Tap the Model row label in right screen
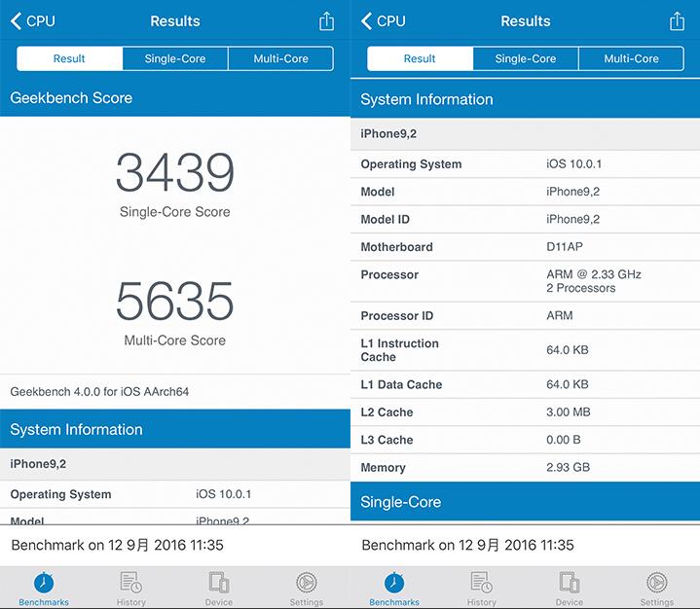 (378, 192)
